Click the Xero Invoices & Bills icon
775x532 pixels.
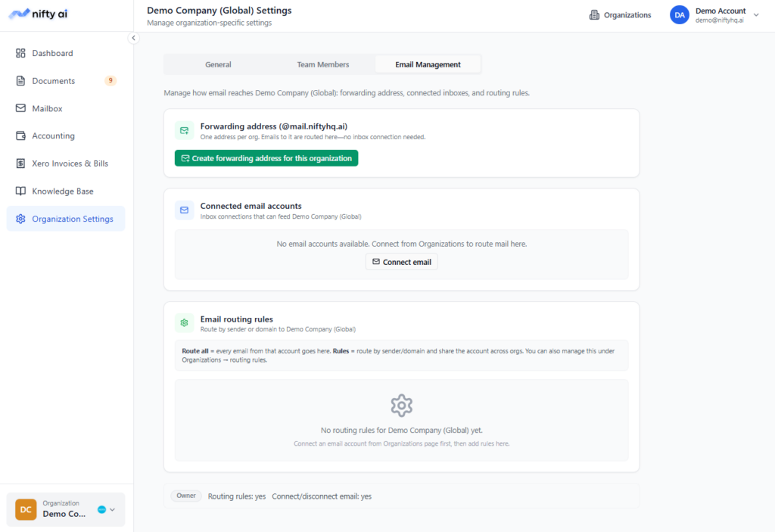coord(20,163)
